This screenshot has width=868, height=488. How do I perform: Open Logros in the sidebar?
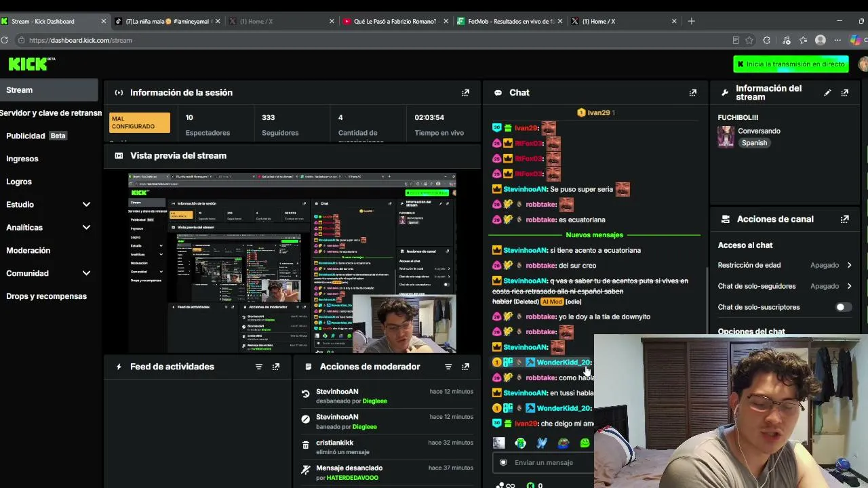click(19, 182)
